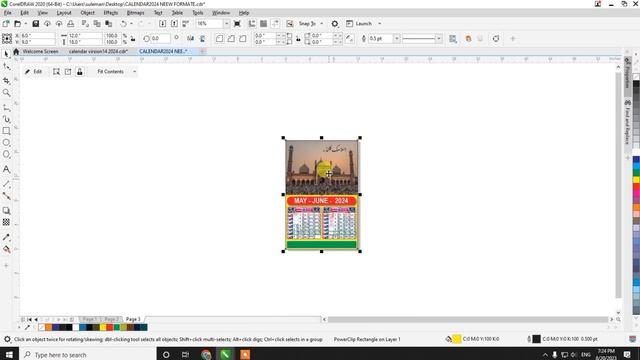
Task: Switch to calendar vinson14 2024.cdr tab
Action: tap(98, 51)
